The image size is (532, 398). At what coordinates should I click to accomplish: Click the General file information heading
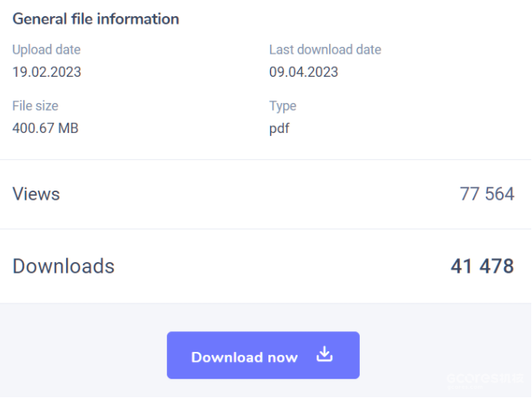pos(95,19)
